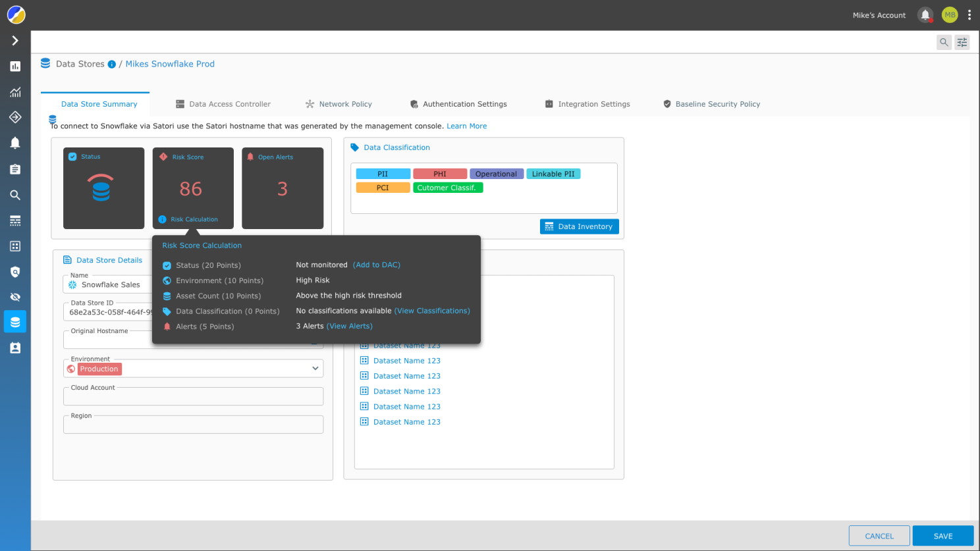Viewport: 980px width, 551px height.
Task: Open the notifications bell in top bar
Action: [925, 15]
